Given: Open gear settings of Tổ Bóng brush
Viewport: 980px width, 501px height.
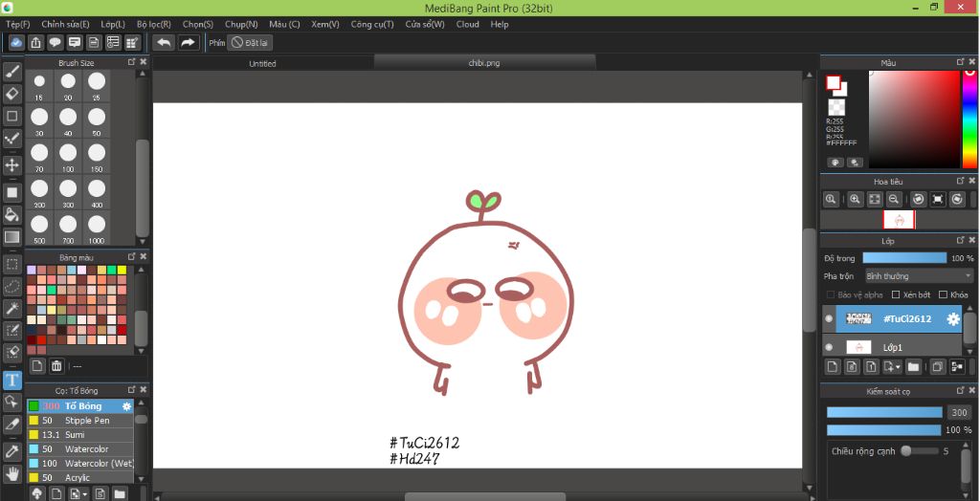Looking at the screenshot, I should (x=127, y=406).
